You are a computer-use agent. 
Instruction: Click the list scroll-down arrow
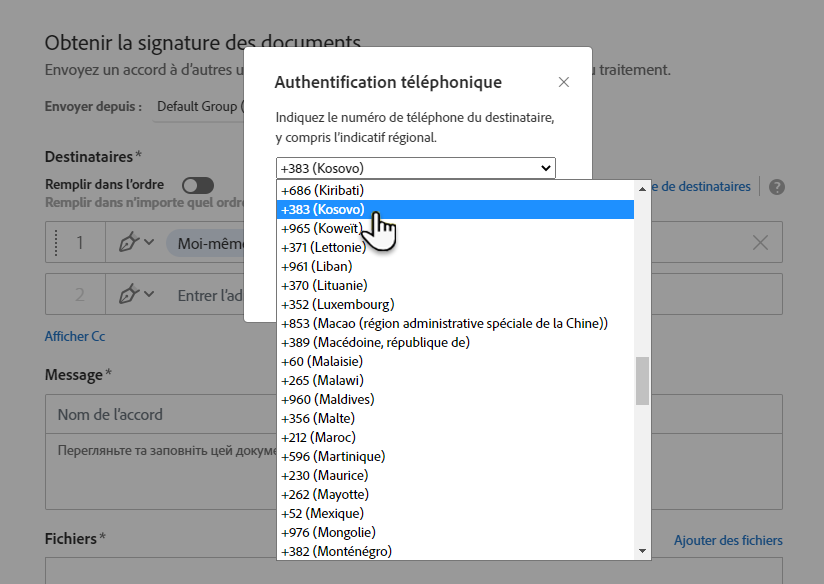click(x=642, y=551)
